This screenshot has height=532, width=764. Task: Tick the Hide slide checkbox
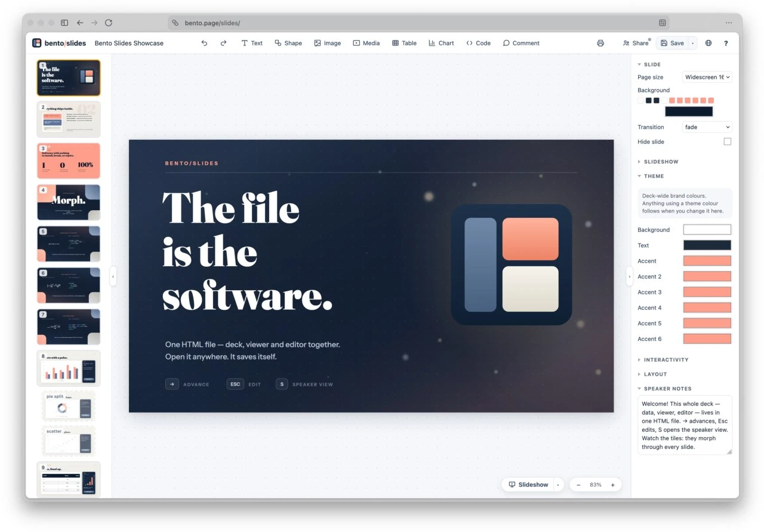tap(727, 142)
